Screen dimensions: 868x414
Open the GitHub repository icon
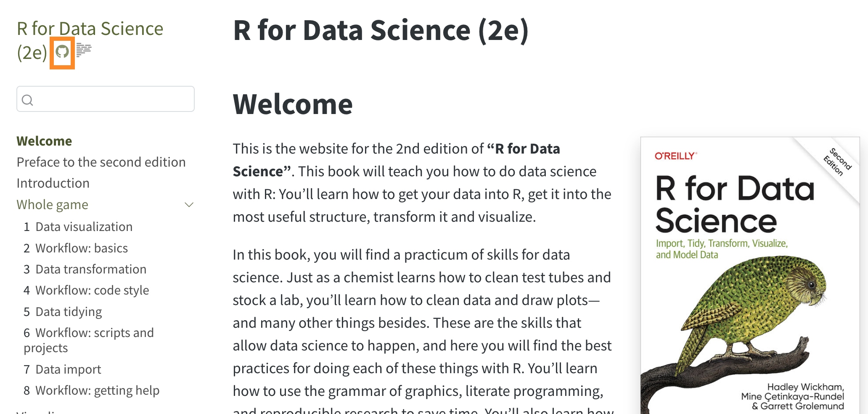click(62, 52)
